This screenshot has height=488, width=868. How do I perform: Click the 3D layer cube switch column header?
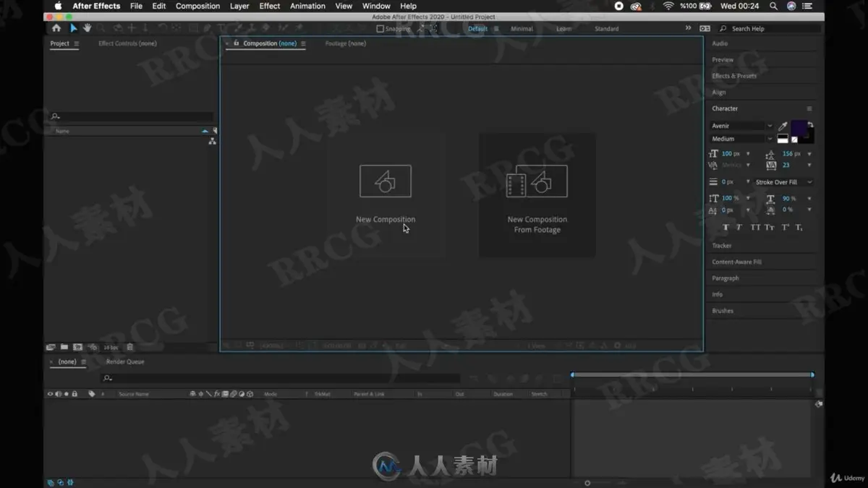coord(250,394)
